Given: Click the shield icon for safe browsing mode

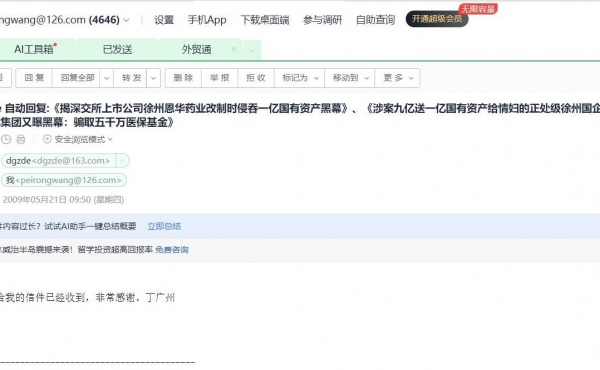Looking at the screenshot, I should [x=47, y=139].
